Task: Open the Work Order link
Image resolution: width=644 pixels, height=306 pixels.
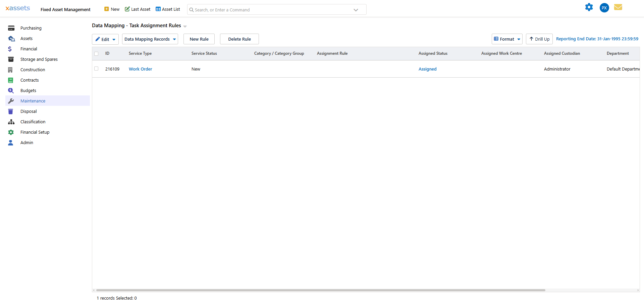Action: 140,69
